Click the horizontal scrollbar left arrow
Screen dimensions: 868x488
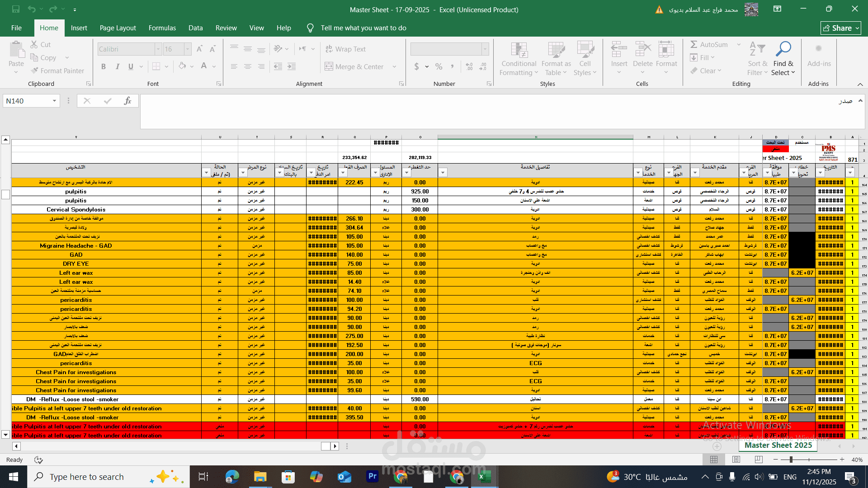click(16, 446)
